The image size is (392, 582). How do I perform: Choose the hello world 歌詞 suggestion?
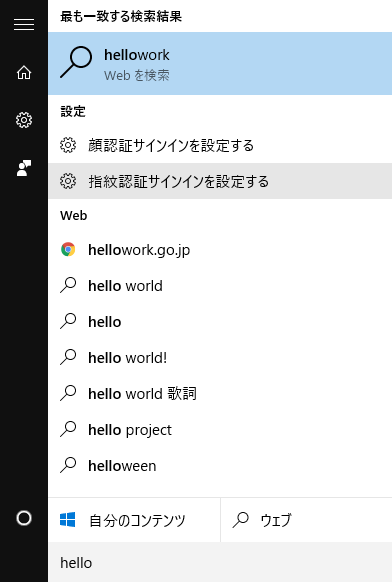220,394
